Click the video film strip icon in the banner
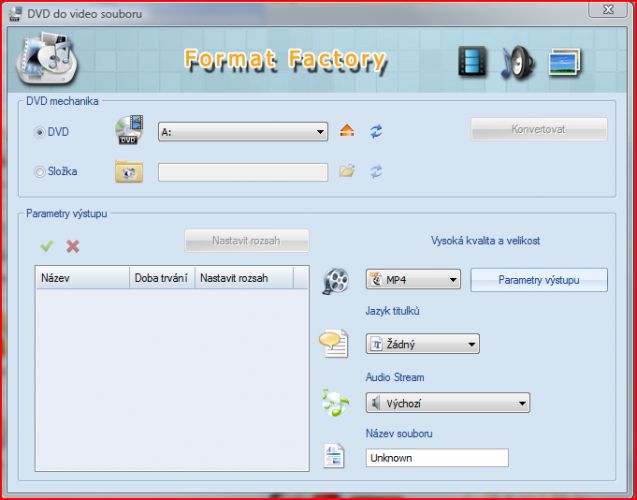Screen dimensions: 637x500 [472, 62]
